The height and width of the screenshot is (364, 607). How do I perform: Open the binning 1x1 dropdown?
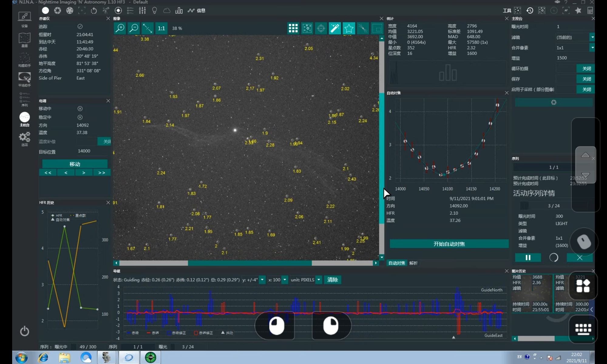pyautogui.click(x=592, y=48)
